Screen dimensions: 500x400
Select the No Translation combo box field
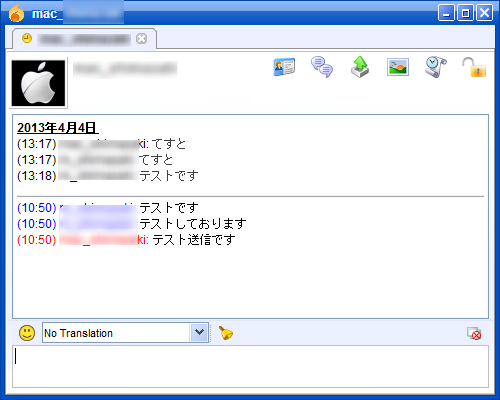[x=125, y=332]
